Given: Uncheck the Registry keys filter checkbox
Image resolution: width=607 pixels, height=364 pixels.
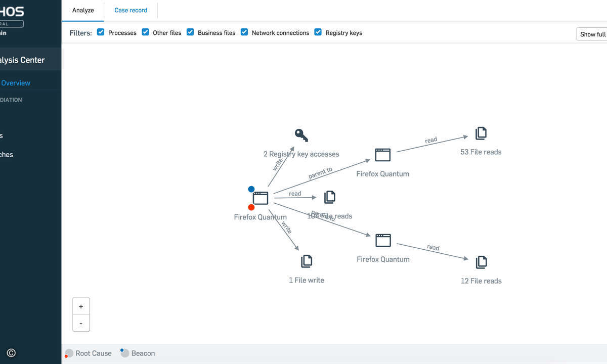Looking at the screenshot, I should point(318,32).
